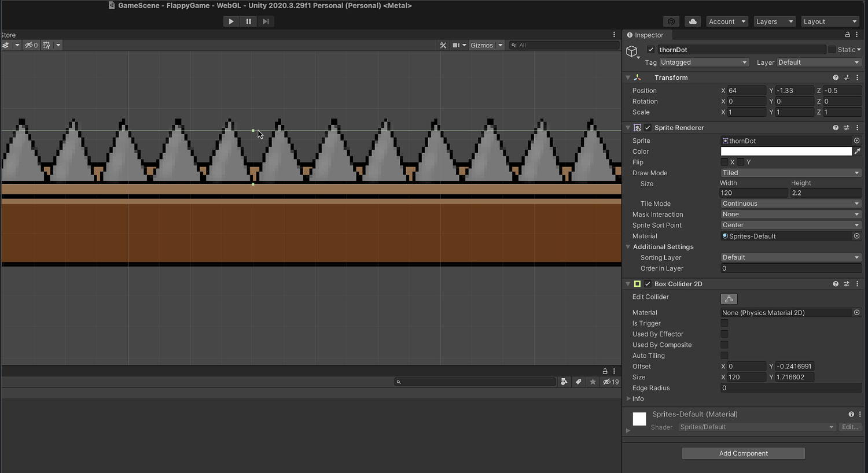Toggle the thornDot object active checkbox
868x473 pixels.
(x=651, y=50)
